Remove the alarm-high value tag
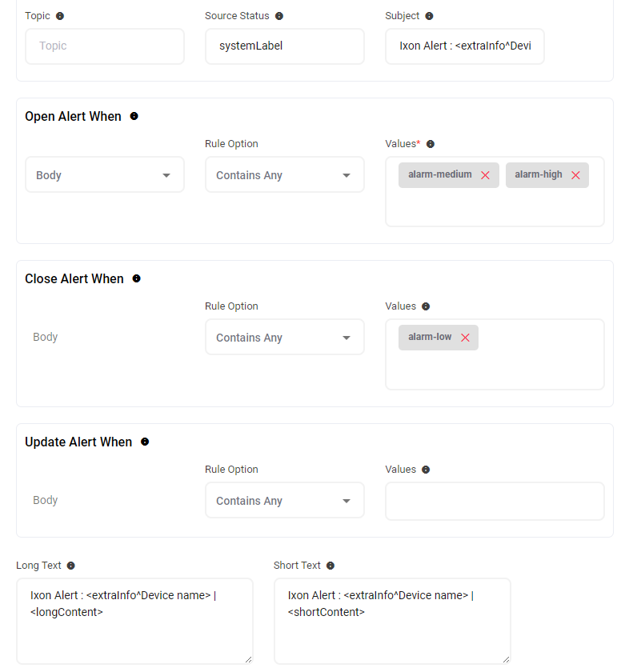The image size is (629, 672). tap(575, 175)
